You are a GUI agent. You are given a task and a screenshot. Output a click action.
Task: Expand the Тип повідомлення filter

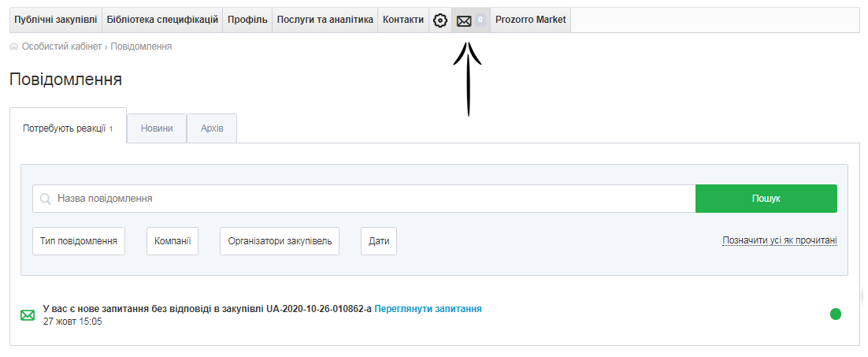(x=79, y=241)
